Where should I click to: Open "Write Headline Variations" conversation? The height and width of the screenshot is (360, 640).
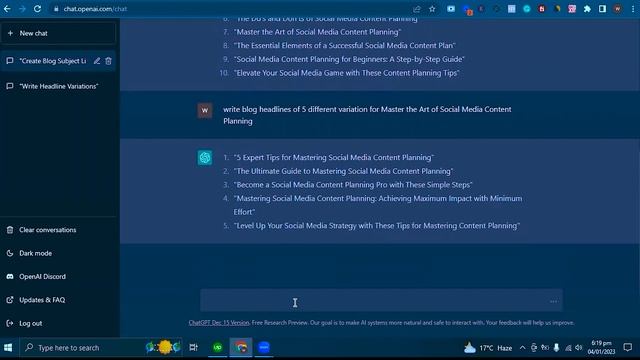pos(58,86)
